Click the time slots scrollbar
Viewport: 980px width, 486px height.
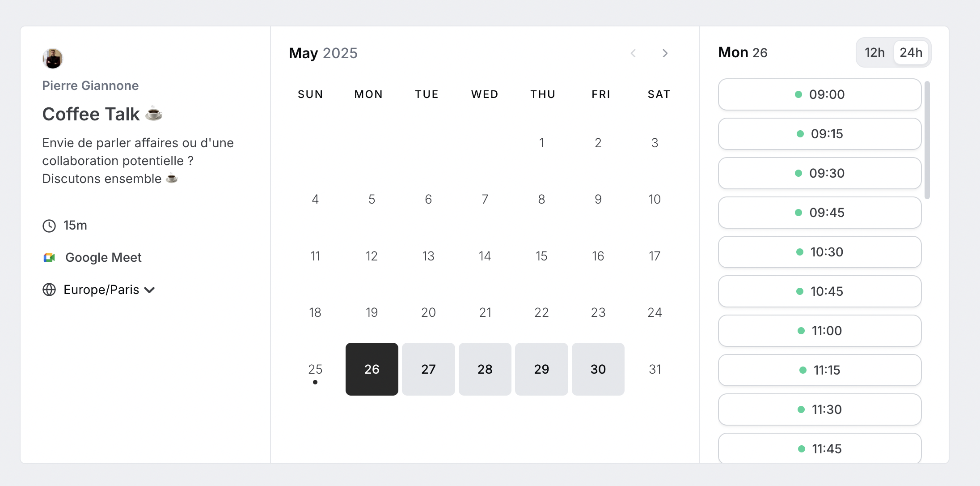927,140
